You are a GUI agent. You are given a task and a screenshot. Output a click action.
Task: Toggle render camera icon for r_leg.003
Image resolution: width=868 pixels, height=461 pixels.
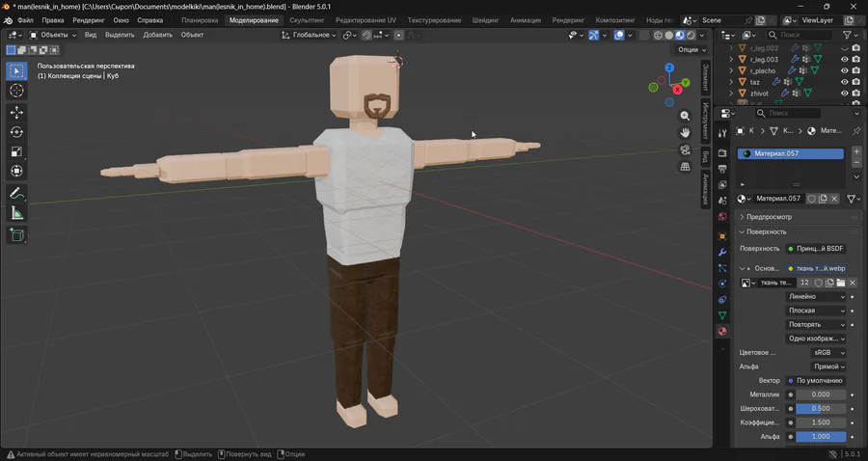855,59
